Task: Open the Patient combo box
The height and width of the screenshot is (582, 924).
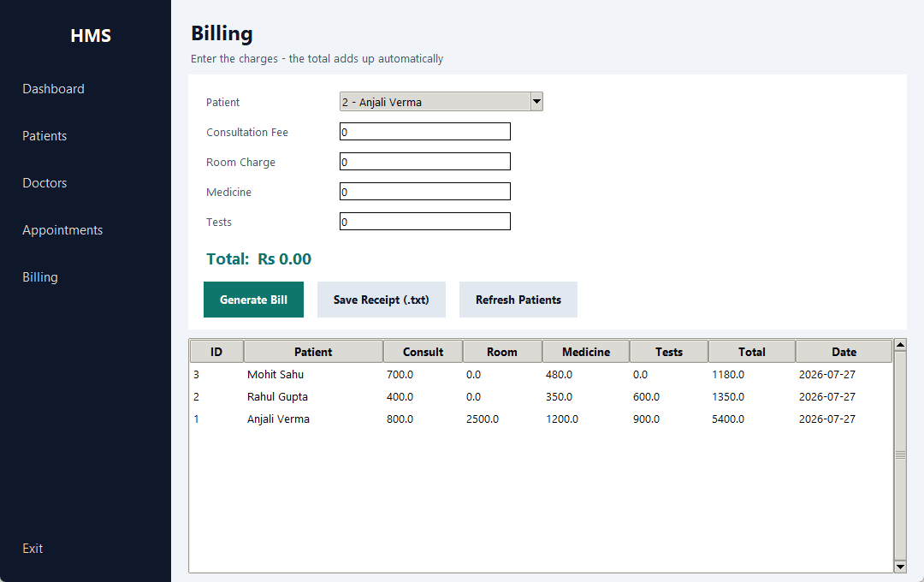Action: [441, 102]
